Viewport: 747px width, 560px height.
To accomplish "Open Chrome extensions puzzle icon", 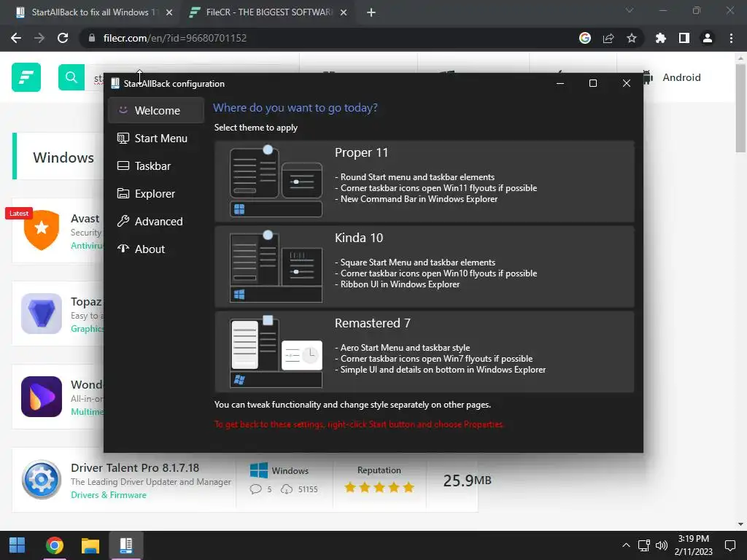I will pyautogui.click(x=660, y=38).
